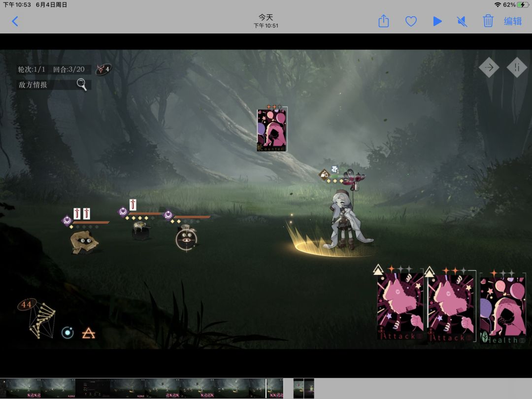Tap the bomb enemy's orange health bar
The width and height of the screenshot is (532, 399).
(x=192, y=217)
